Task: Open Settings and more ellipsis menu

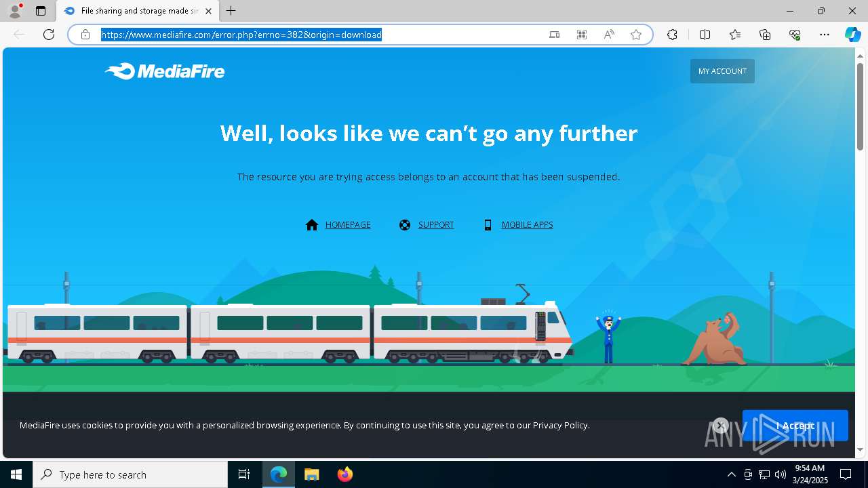Action: click(825, 35)
